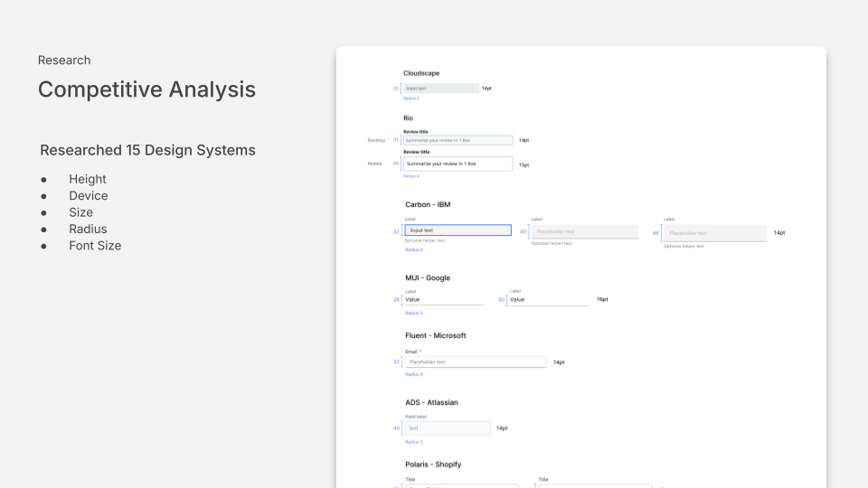Image resolution: width=868 pixels, height=488 pixels.
Task: Click Radius 0 label under Carbon
Action: click(x=413, y=249)
